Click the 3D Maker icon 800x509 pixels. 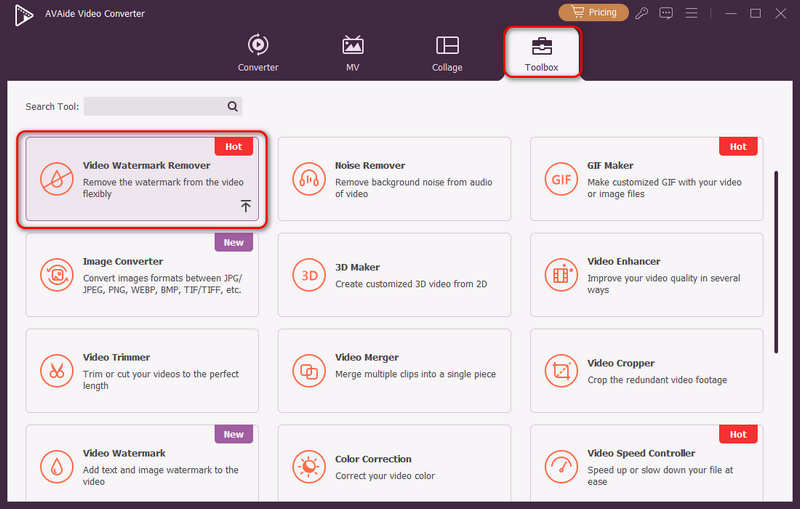click(309, 275)
